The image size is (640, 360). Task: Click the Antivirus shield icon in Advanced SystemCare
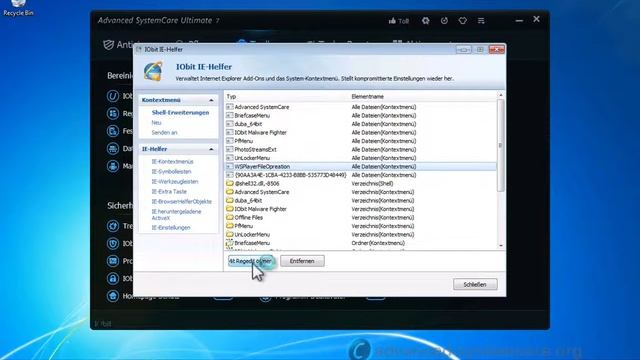(108, 45)
